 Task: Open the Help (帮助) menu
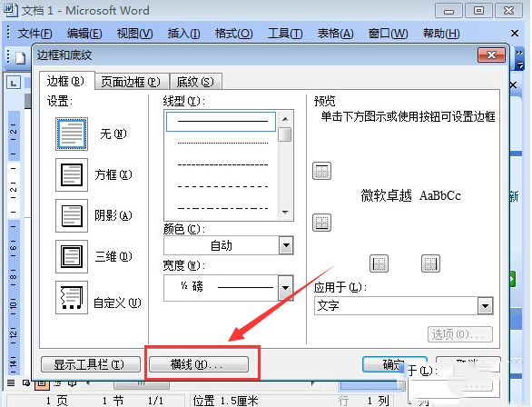pyautogui.click(x=441, y=34)
